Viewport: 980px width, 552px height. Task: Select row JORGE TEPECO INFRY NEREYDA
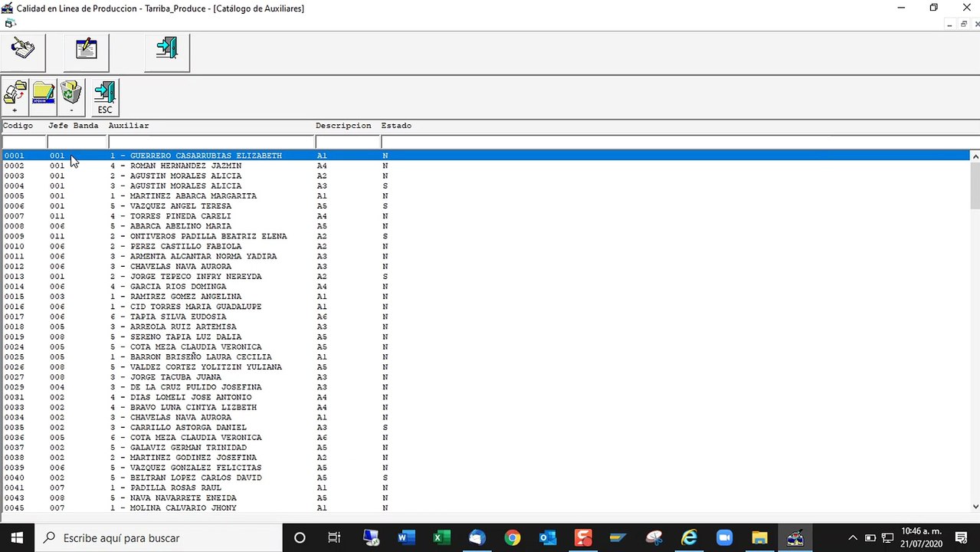point(486,276)
